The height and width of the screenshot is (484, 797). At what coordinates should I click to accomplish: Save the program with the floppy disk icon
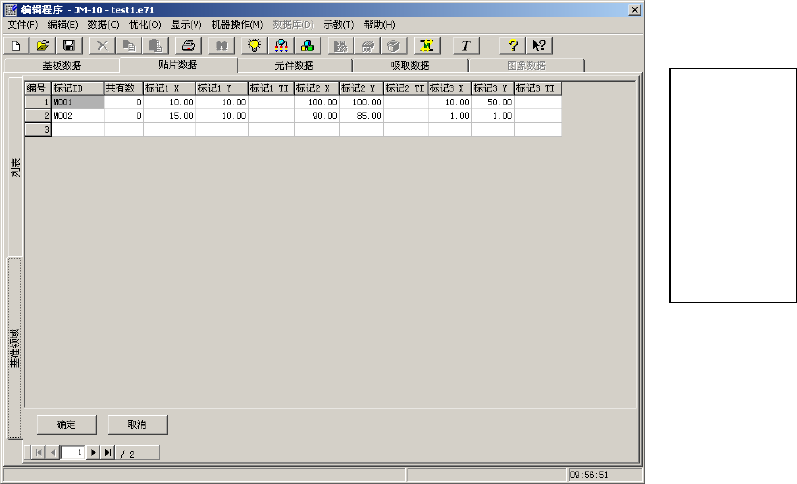pyautogui.click(x=69, y=46)
